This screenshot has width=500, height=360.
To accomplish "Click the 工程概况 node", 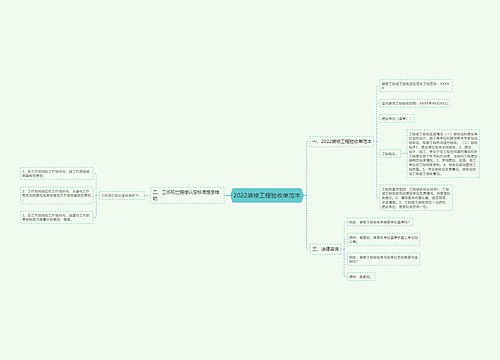I will click(389, 154).
